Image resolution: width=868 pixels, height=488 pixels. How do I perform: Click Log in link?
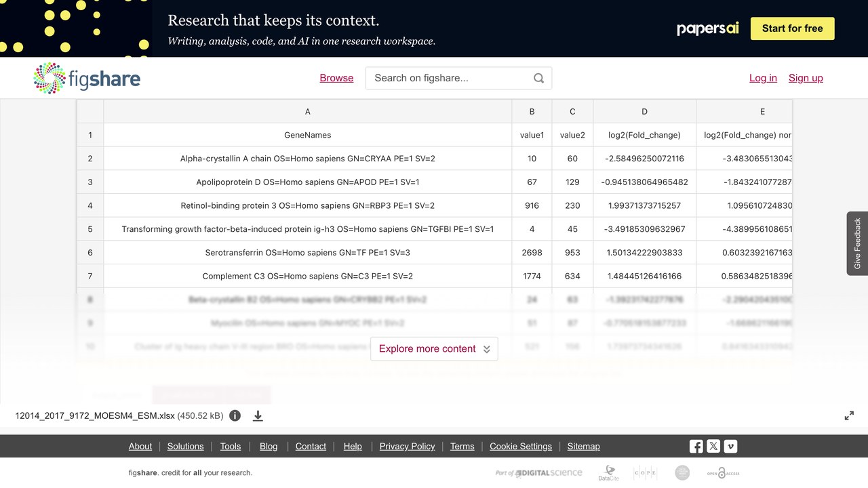click(763, 78)
